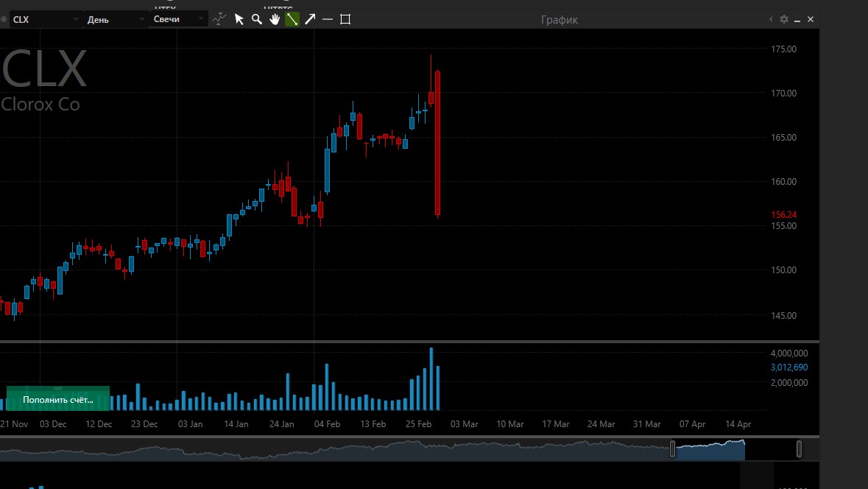Click the 2,000,000 volume axis label

tap(788, 383)
